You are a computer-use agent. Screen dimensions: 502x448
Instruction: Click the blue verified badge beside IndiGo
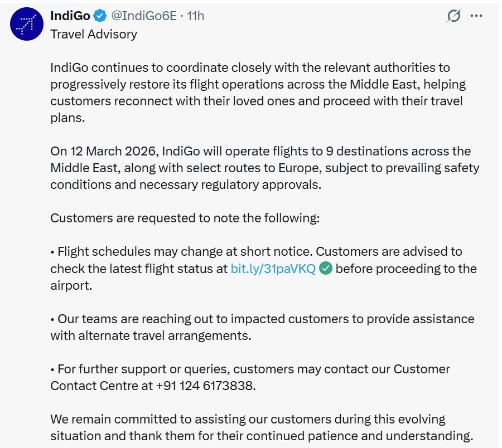click(100, 16)
